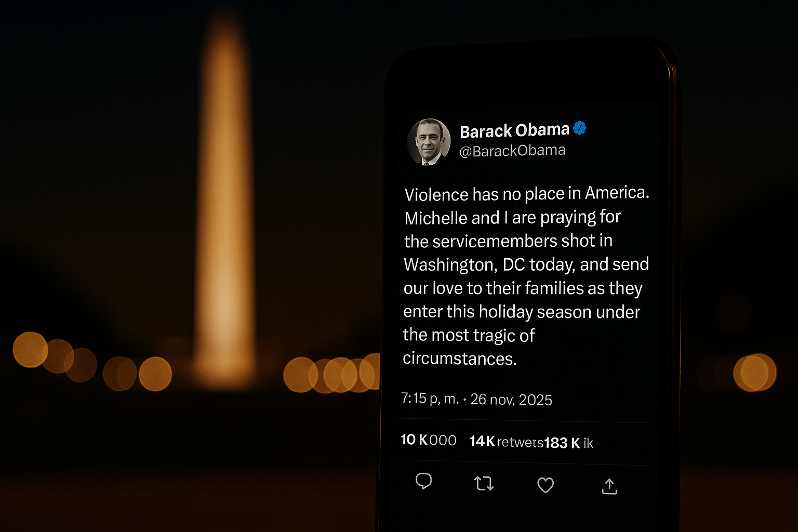Screen dimensions: 798x532
Task: Tap the retweet arrows icon
Action: tap(484, 484)
